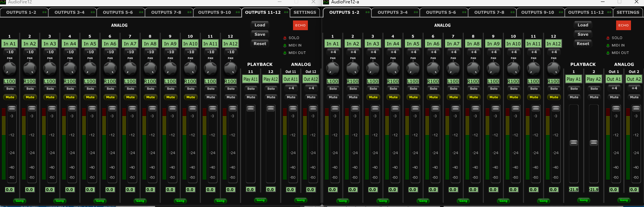
Task: Click Reset button in AudioFire12-a
Action: click(583, 44)
